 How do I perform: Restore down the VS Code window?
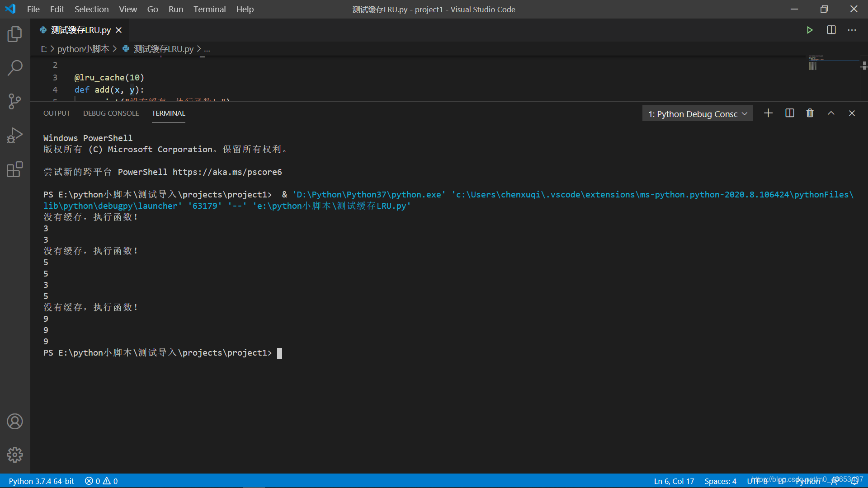click(x=824, y=9)
